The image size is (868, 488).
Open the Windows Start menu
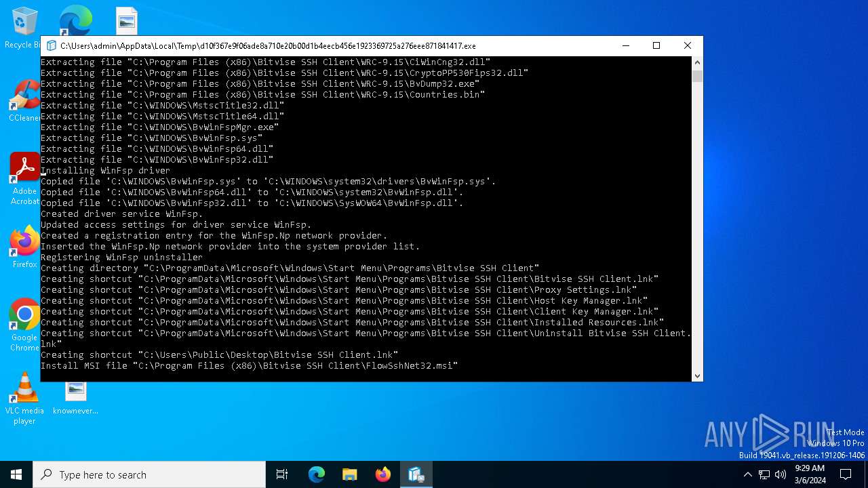[16, 474]
